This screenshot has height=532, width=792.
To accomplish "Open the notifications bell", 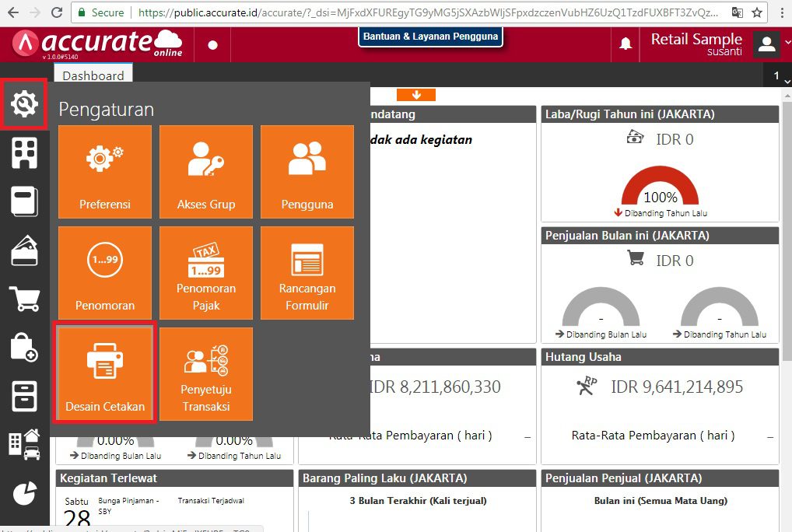I will point(626,44).
